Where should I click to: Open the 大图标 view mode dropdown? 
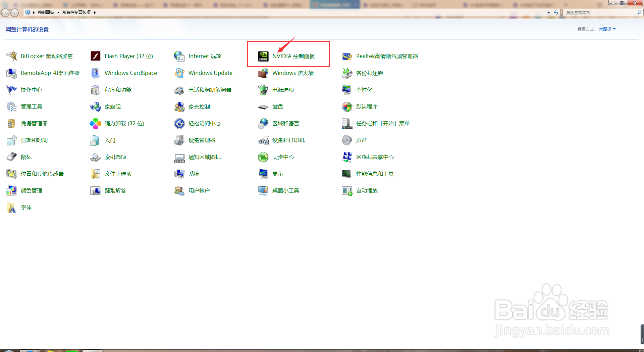[x=607, y=29]
